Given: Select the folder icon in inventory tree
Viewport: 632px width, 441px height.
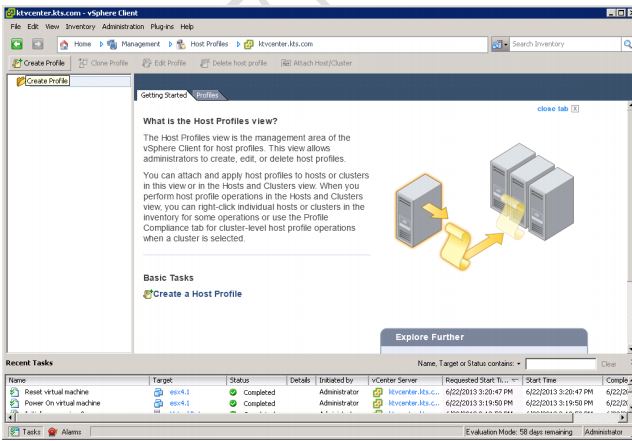Looking at the screenshot, I should point(21,81).
